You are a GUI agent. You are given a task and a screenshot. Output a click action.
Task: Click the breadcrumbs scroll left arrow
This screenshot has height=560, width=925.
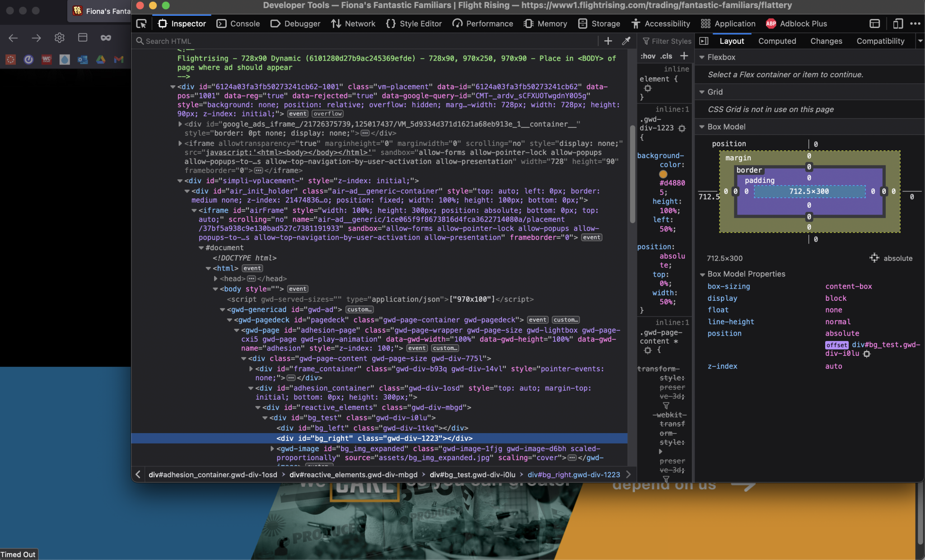point(138,475)
